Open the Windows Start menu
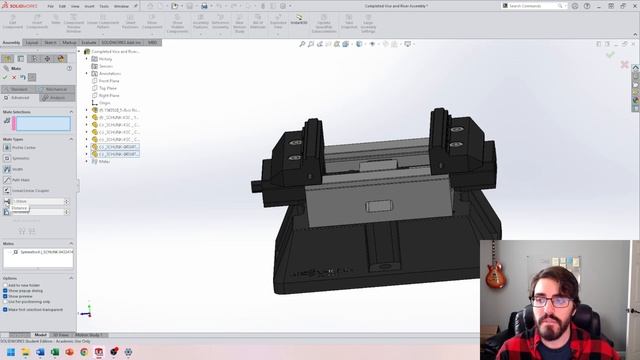Screen dimensions: 640x360 click(x=11, y=352)
